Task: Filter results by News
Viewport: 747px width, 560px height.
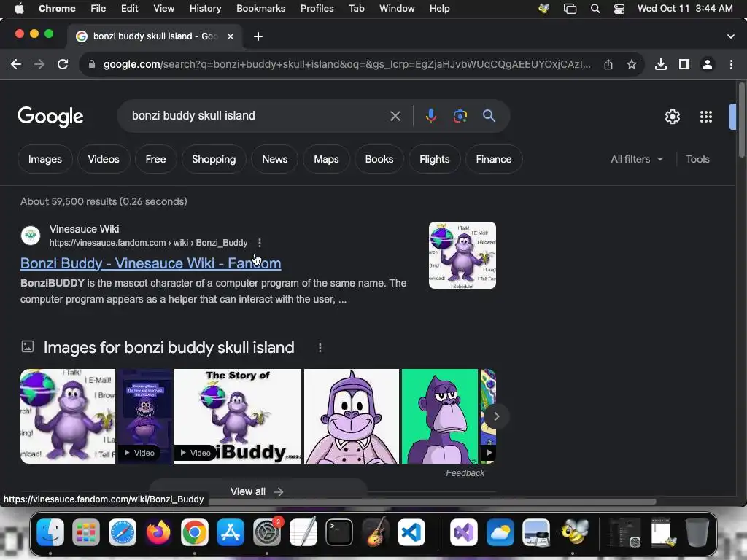Action: point(275,159)
